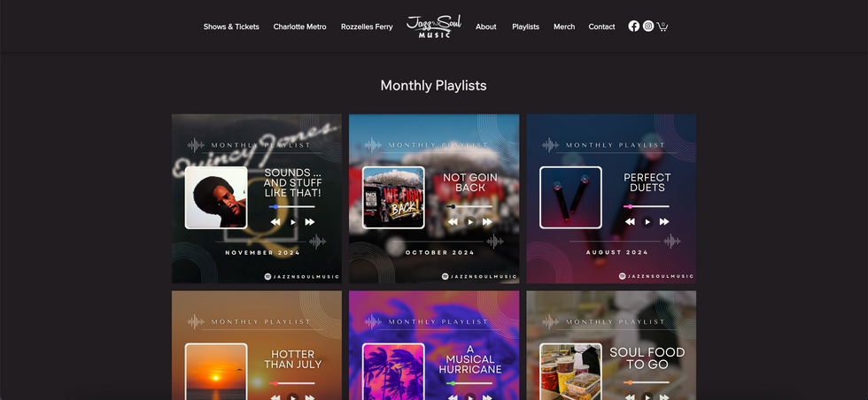868x400 pixels.
Task: Open Shows & Tickets menu item
Action: (231, 27)
